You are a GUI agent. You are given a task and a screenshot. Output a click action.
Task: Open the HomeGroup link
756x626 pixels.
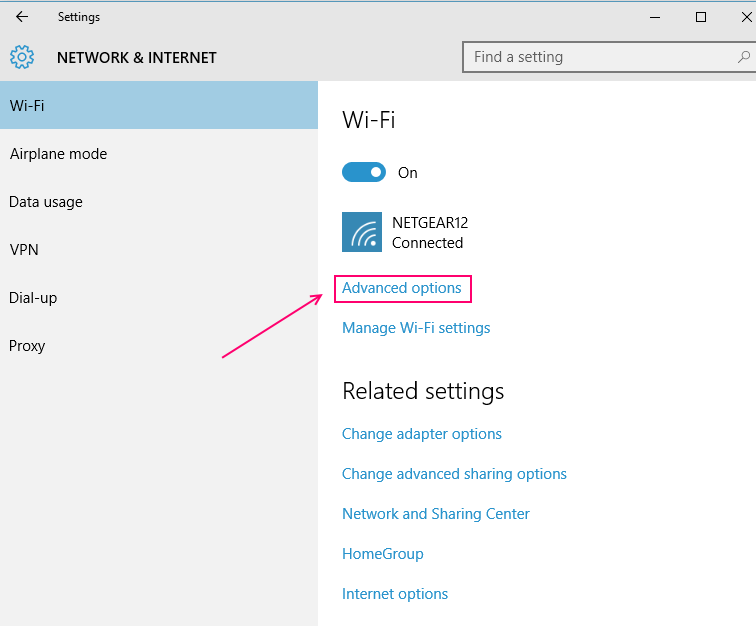point(383,554)
